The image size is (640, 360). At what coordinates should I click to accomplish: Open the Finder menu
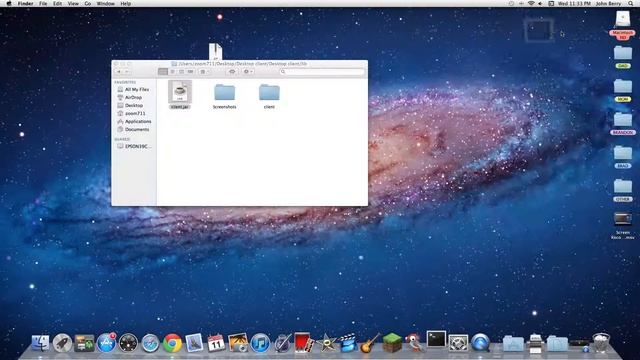pyautogui.click(x=25, y=3)
